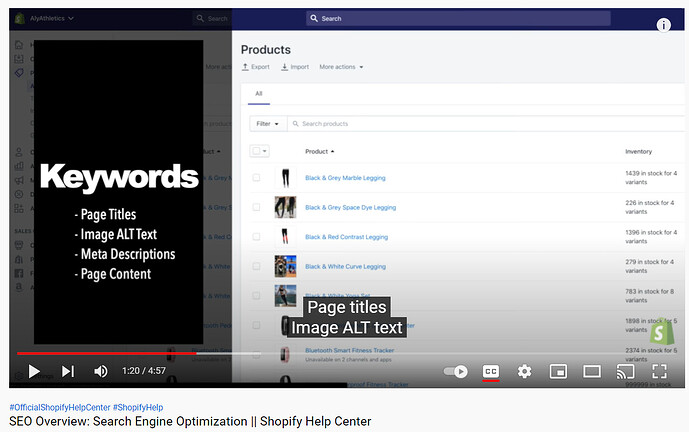The width and height of the screenshot is (689, 432).
Task: Click the Search products field
Action: (486, 124)
